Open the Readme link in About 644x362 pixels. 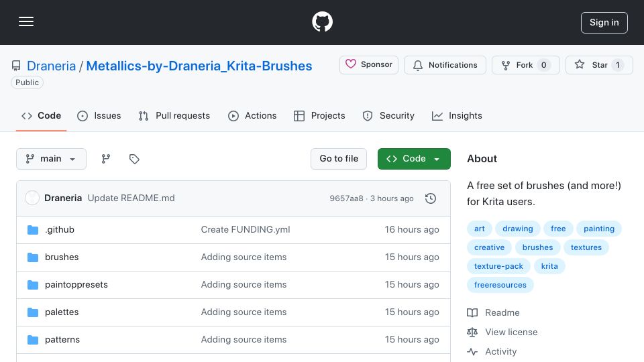coord(493,313)
